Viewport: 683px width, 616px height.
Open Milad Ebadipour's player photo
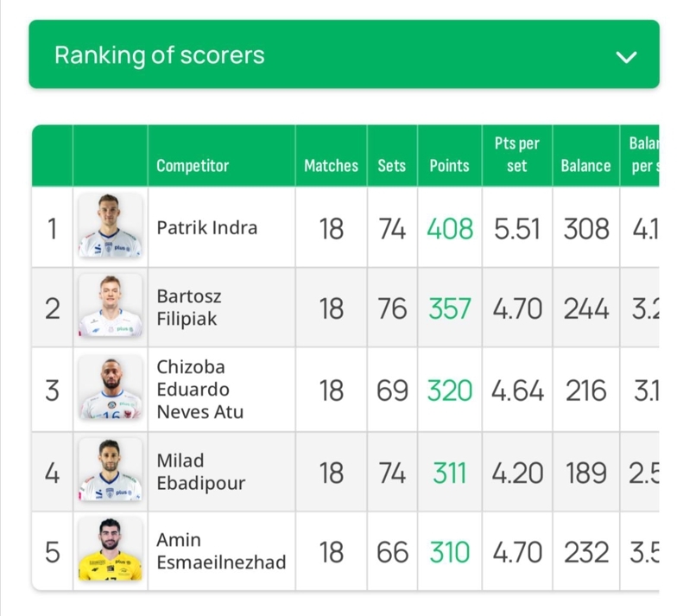[111, 469]
